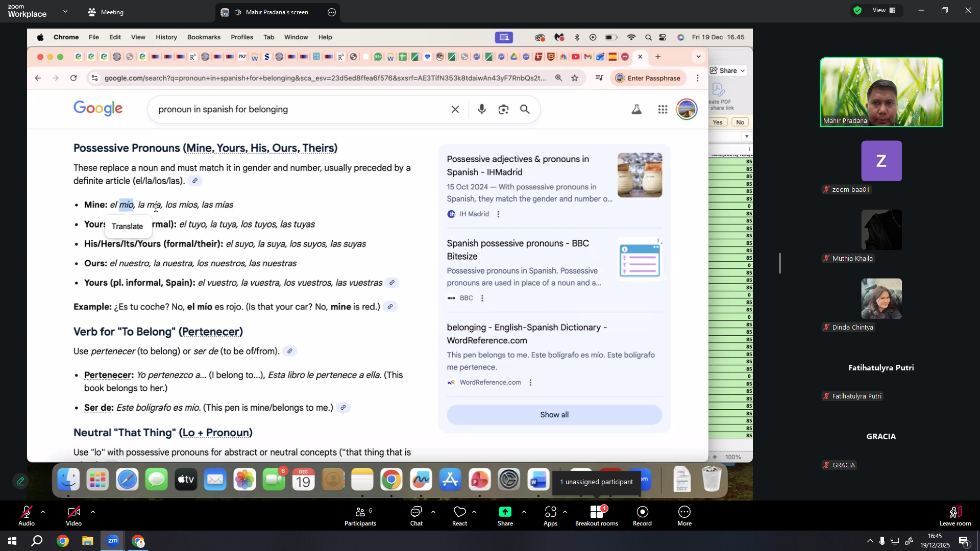Click the Translate popup button
Screen dimensions: 980x551
pos(128,227)
